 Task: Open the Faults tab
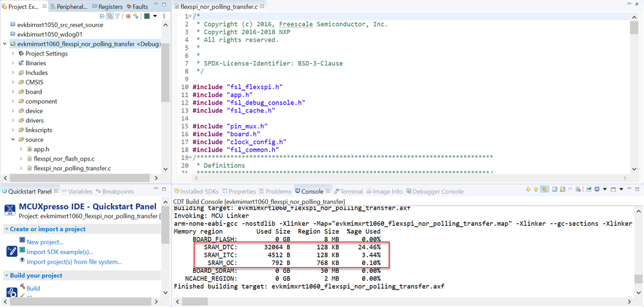pos(137,6)
